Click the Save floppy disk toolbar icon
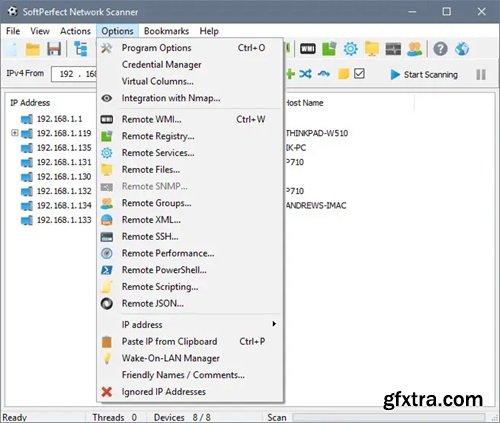Image resolution: width=500 pixels, height=423 pixels. (54, 49)
